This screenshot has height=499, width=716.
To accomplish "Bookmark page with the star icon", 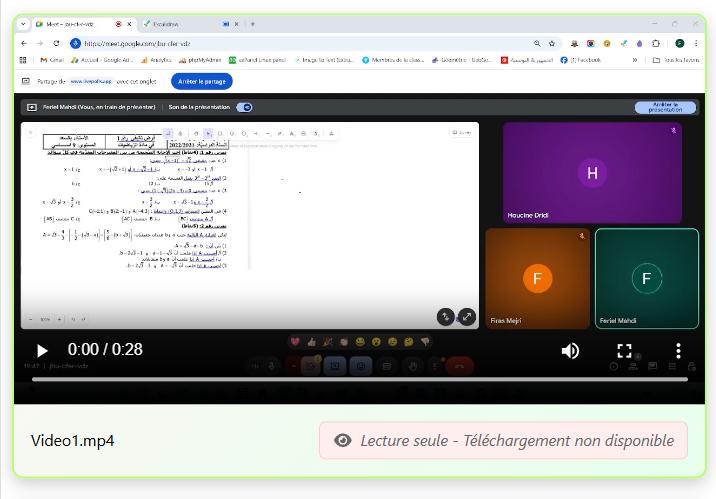I will pos(552,44).
